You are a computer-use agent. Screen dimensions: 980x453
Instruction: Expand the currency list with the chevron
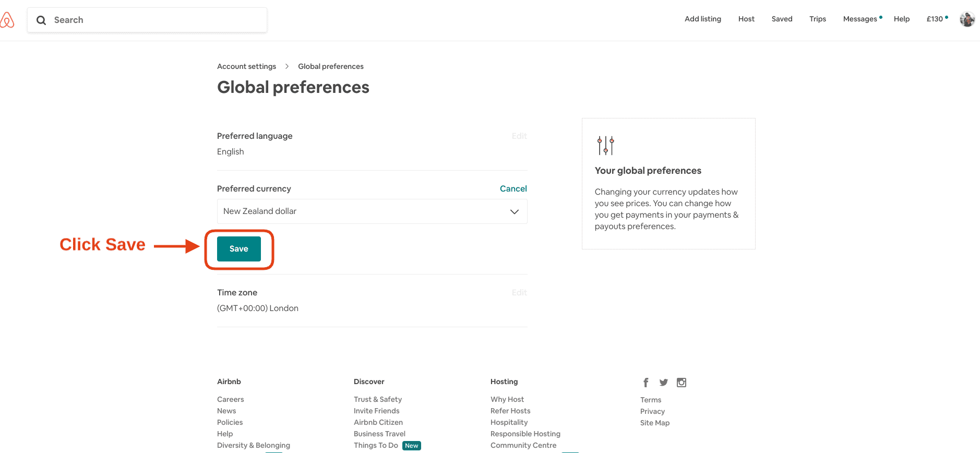pyautogui.click(x=514, y=211)
